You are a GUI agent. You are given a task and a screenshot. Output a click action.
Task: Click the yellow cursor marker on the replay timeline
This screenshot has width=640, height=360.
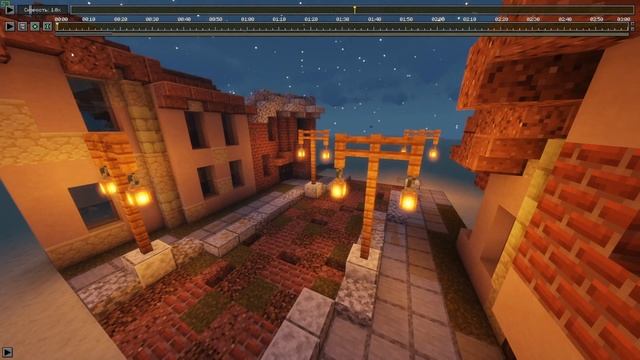(354, 9)
